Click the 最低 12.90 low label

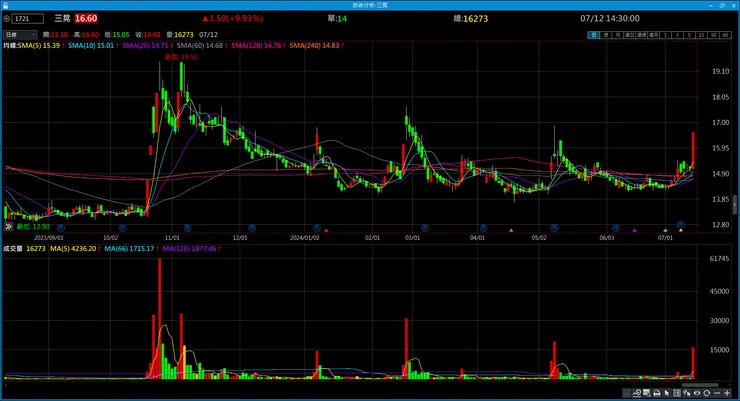33,227
